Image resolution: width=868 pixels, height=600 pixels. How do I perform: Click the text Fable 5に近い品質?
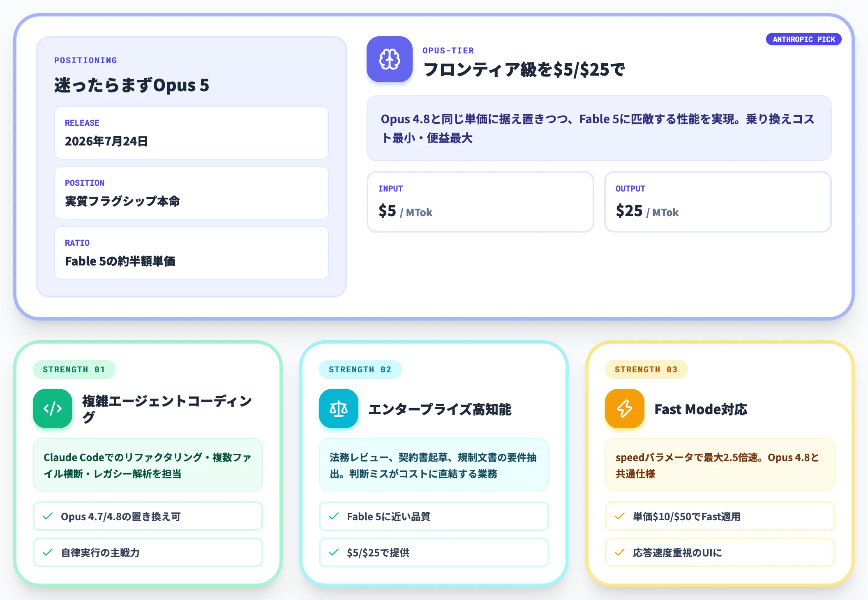[x=388, y=516]
